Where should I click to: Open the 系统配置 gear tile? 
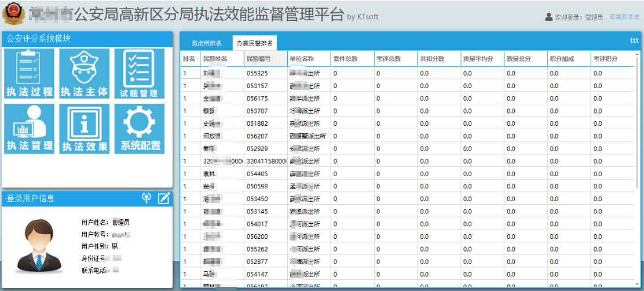[x=139, y=129]
